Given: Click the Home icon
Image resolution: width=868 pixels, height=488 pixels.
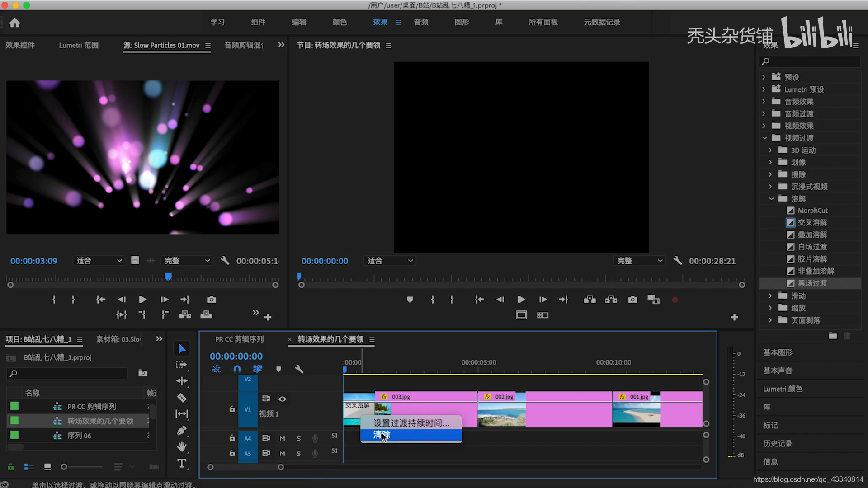Looking at the screenshot, I should 14,23.
